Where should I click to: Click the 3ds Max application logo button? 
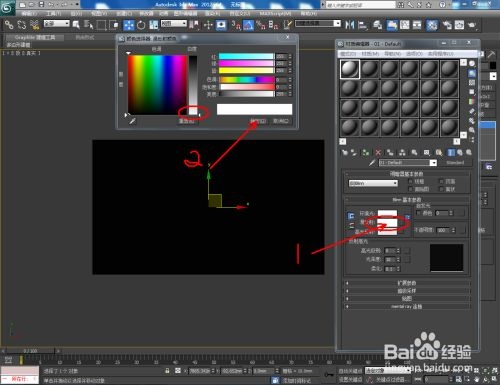tap(7, 7)
